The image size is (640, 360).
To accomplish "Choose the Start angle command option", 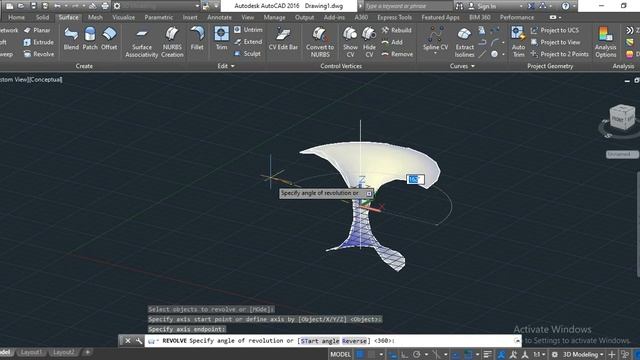I will (x=320, y=340).
